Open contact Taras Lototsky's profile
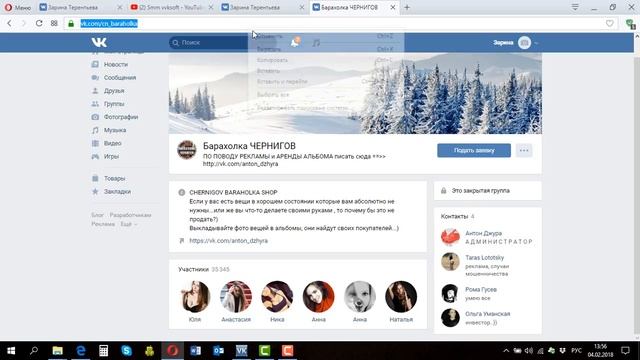640x360 pixels. tap(484, 258)
